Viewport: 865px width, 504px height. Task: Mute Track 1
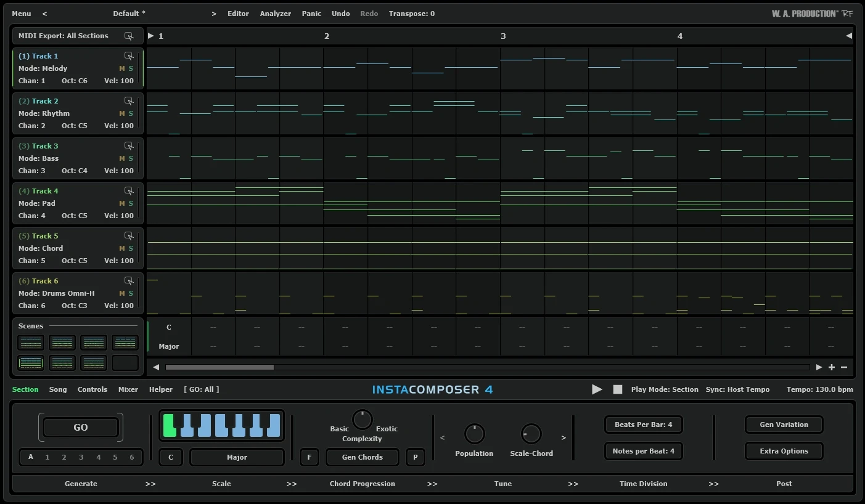(x=122, y=68)
